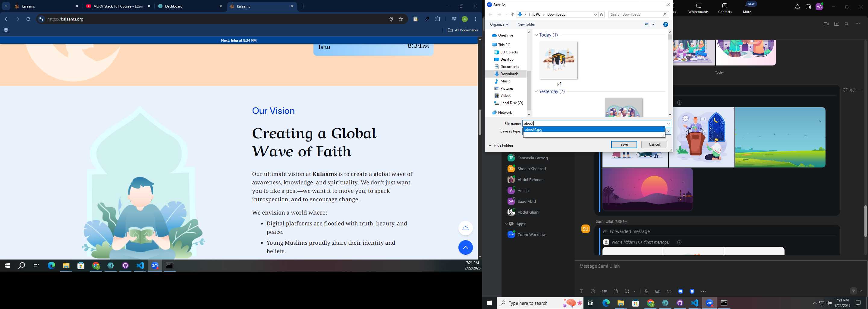
Task: Record an audio message with microphone icon
Action: point(646,291)
